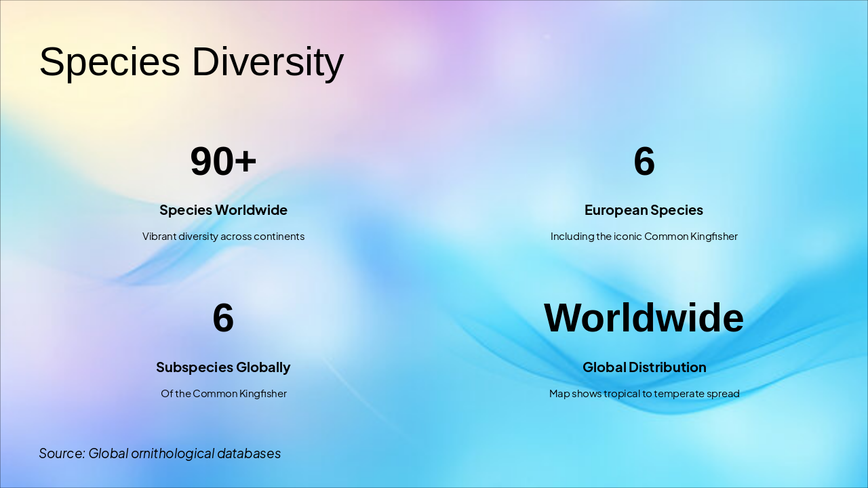Click the "Of the Common Kingfisher" caption
The image size is (868, 488).
point(223,394)
